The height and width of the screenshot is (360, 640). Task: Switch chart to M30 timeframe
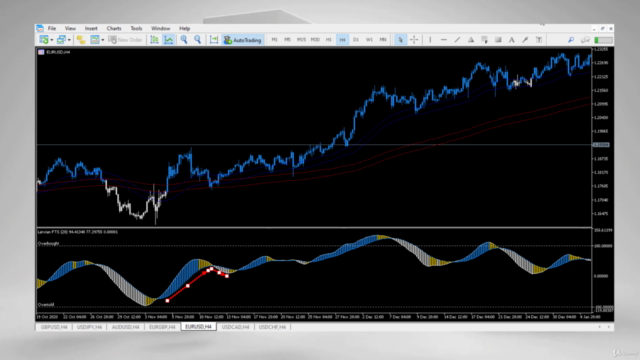pyautogui.click(x=315, y=40)
